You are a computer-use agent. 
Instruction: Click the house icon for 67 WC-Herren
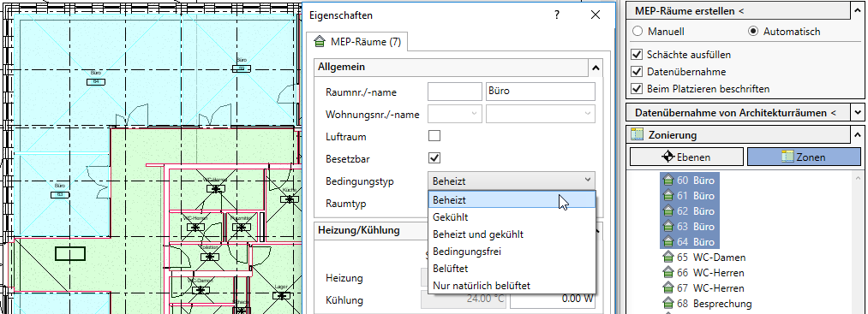[x=668, y=288]
